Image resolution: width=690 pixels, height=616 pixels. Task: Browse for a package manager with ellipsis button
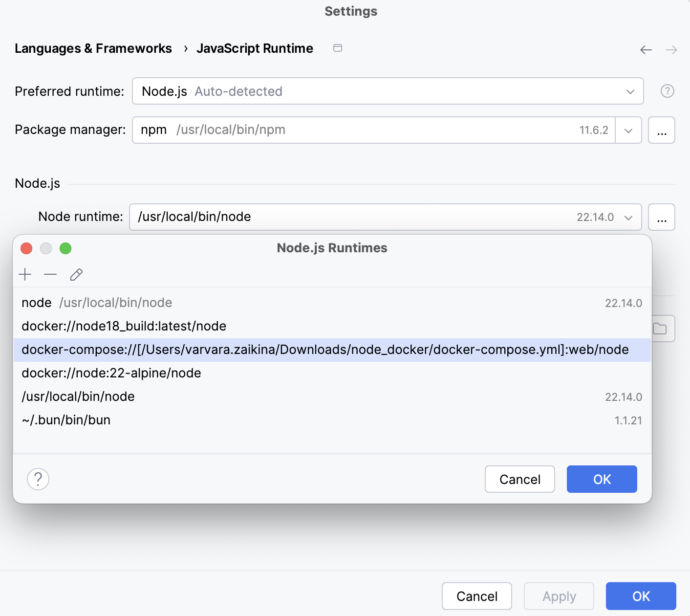click(x=662, y=130)
